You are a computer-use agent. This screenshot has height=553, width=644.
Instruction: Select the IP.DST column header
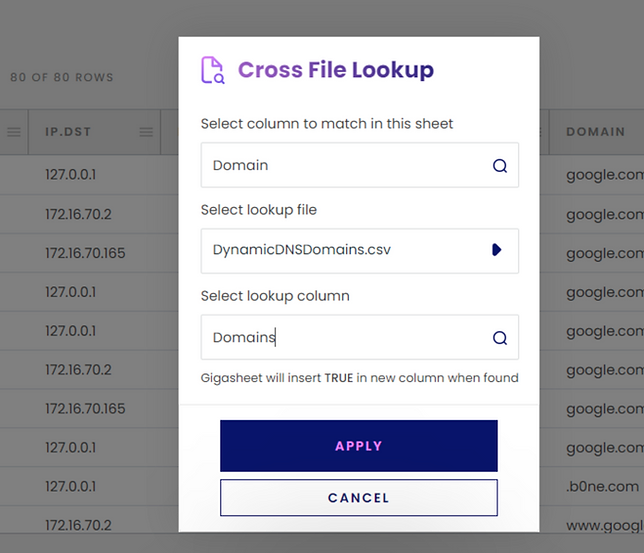pyautogui.click(x=80, y=132)
